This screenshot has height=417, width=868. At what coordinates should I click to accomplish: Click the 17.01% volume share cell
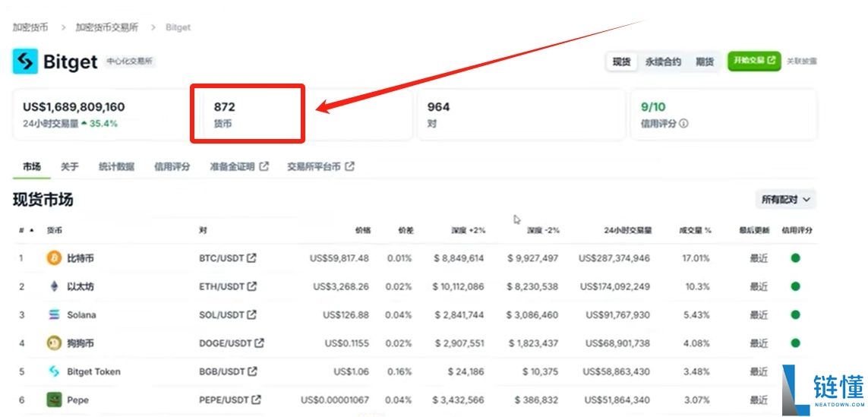coord(696,258)
